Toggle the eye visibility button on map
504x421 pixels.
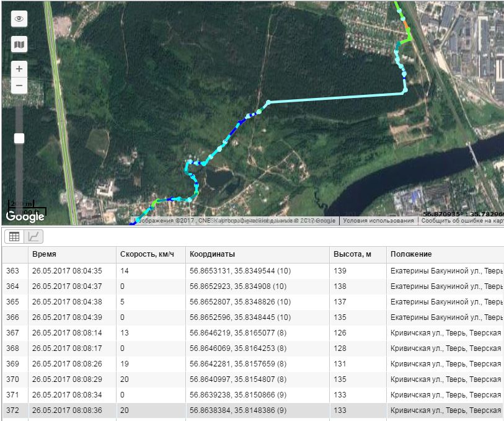point(19,19)
